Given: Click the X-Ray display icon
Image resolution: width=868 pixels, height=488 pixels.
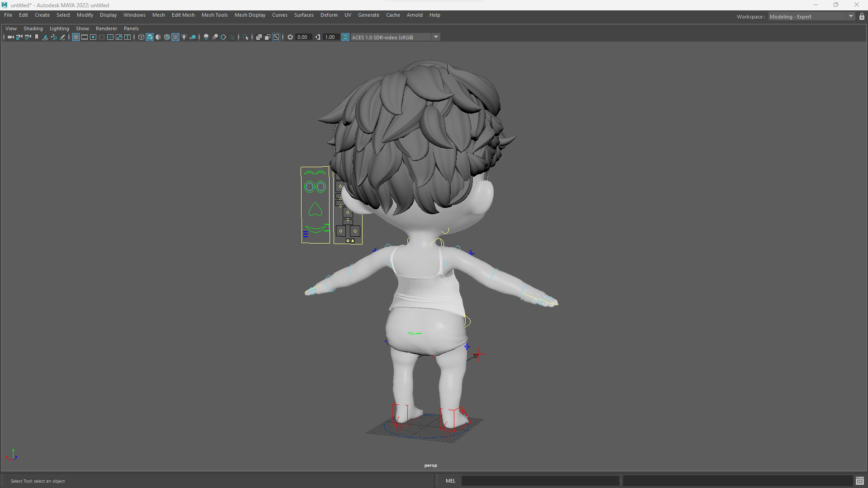Looking at the screenshot, I should [259, 37].
